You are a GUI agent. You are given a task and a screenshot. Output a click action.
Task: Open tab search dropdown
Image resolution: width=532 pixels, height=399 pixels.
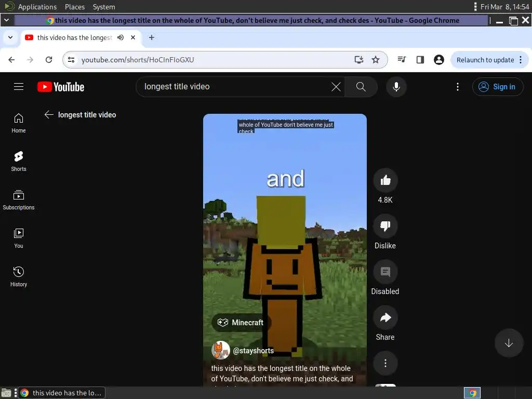(10, 37)
